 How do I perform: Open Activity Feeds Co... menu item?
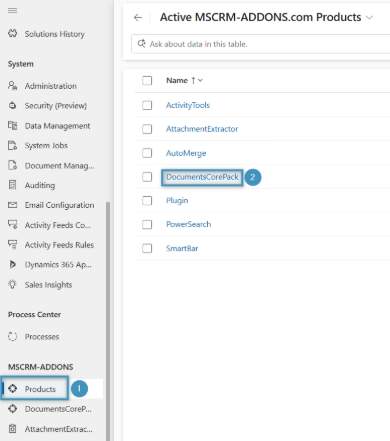click(58, 225)
